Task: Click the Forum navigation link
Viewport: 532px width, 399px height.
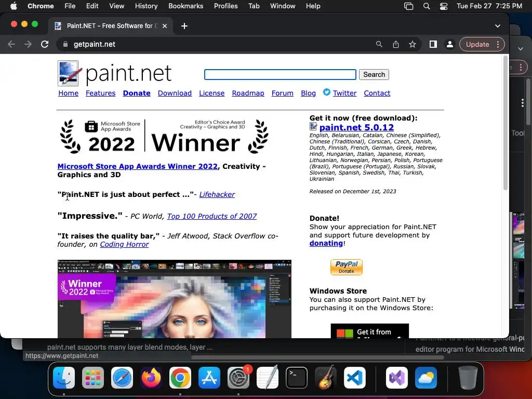Action: pos(282,93)
